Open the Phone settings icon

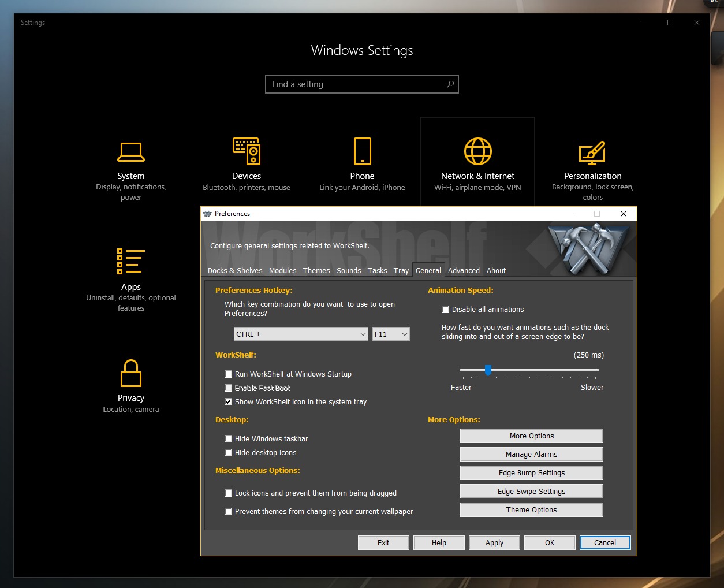362,151
